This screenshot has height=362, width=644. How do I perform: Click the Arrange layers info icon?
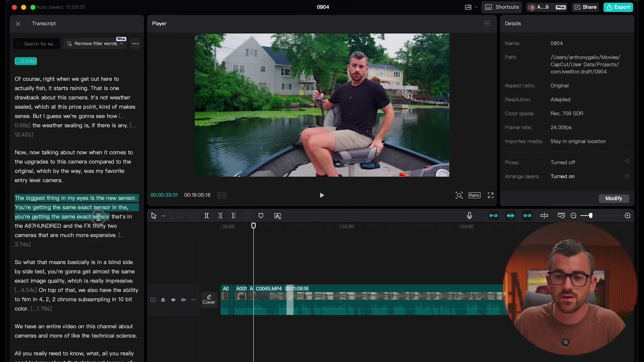pyautogui.click(x=627, y=176)
